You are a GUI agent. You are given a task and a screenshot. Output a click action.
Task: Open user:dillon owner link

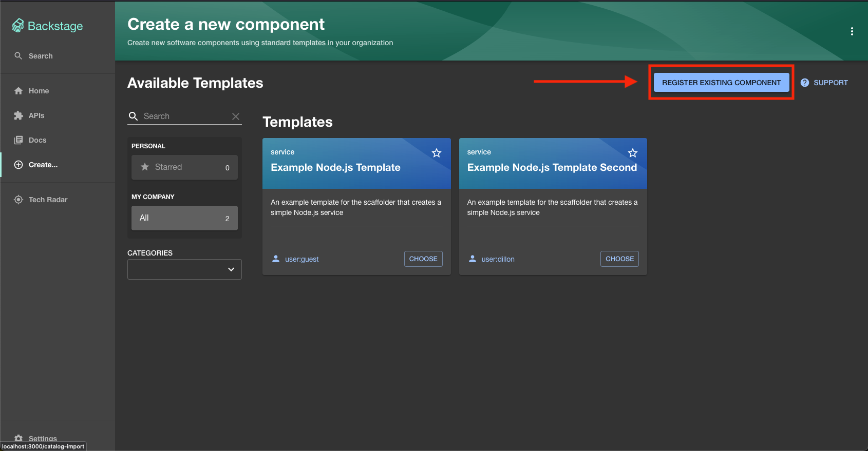click(498, 259)
